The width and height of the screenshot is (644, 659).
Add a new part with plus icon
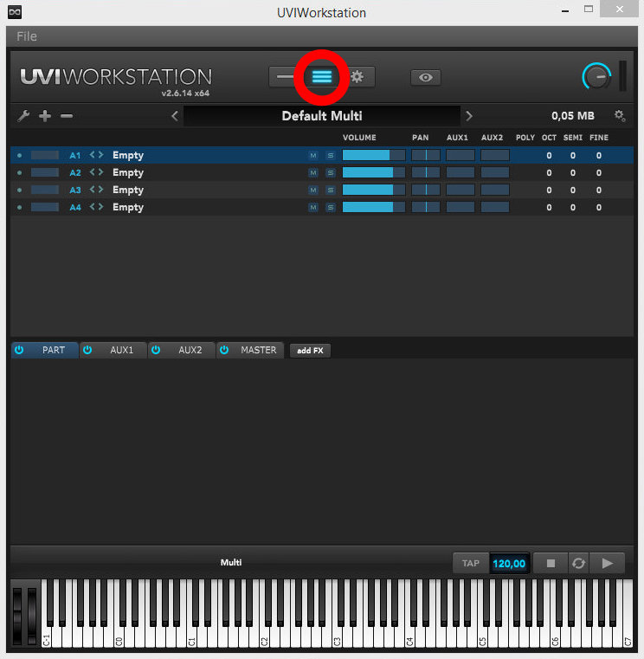coord(45,115)
